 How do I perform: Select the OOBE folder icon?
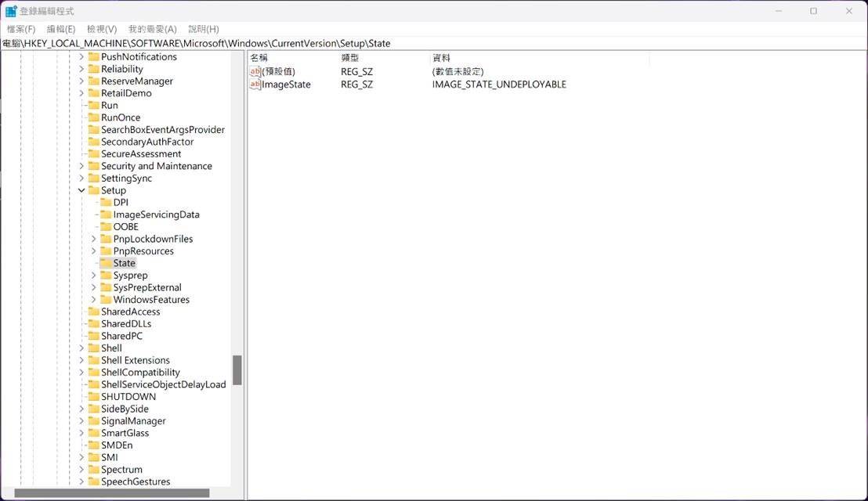[x=106, y=227]
